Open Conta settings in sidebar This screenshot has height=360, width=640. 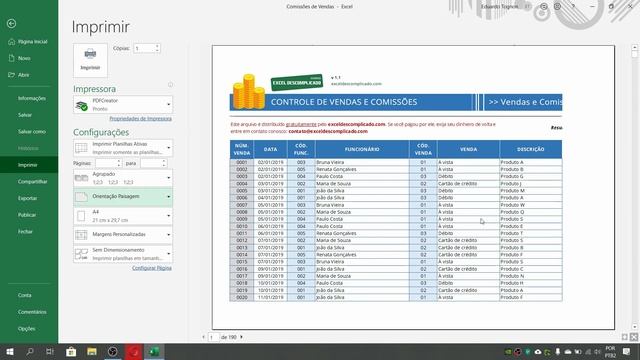pyautogui.click(x=29, y=295)
